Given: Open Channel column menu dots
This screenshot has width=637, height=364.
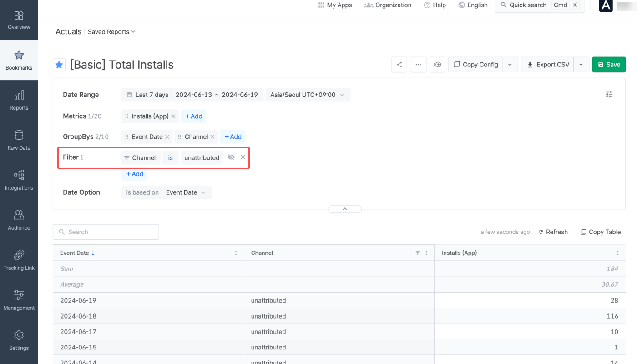Looking at the screenshot, I should coord(426,253).
